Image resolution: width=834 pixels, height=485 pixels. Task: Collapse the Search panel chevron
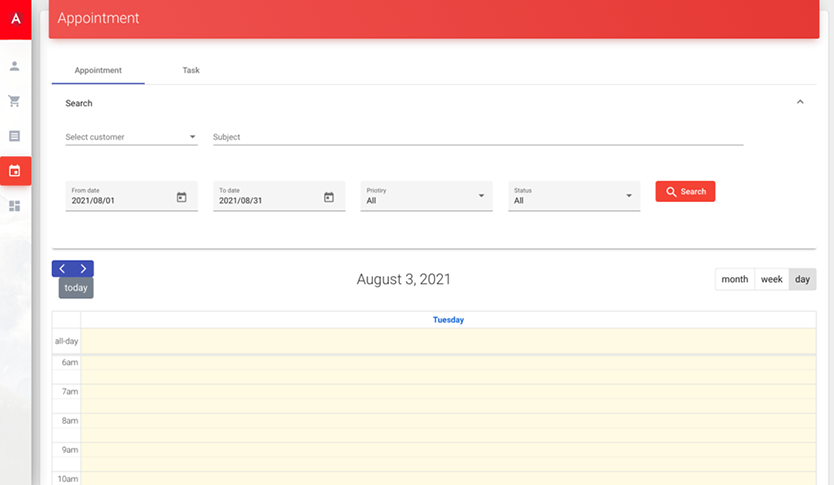pos(800,102)
